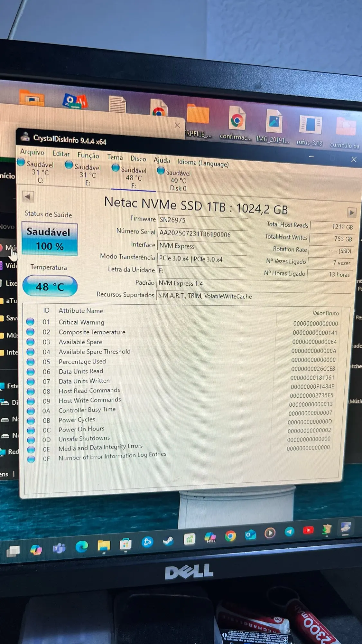Image resolution: width=362 pixels, height=644 pixels.
Task: Open the IMG_20191... image file on desktop
Action: coord(273,127)
